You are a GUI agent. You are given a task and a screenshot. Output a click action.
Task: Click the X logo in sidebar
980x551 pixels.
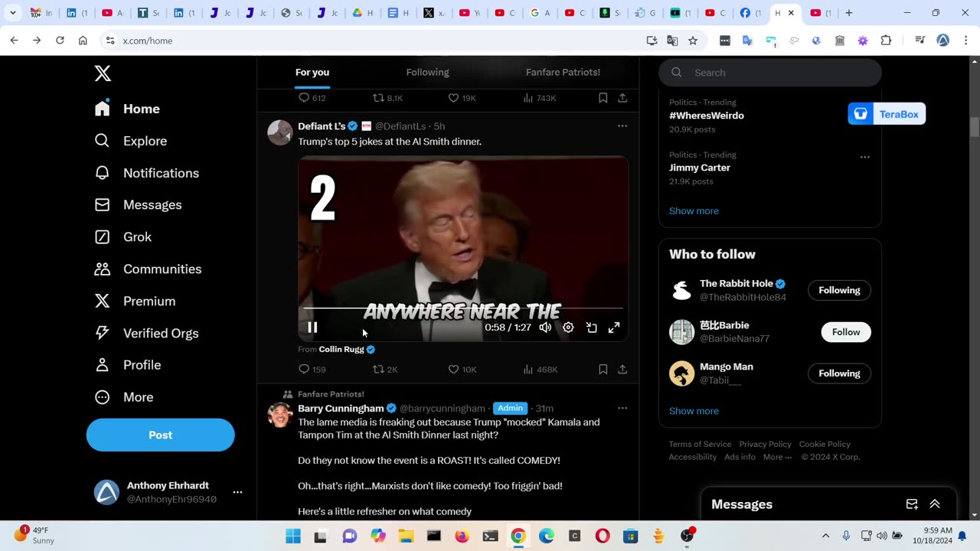click(x=103, y=73)
